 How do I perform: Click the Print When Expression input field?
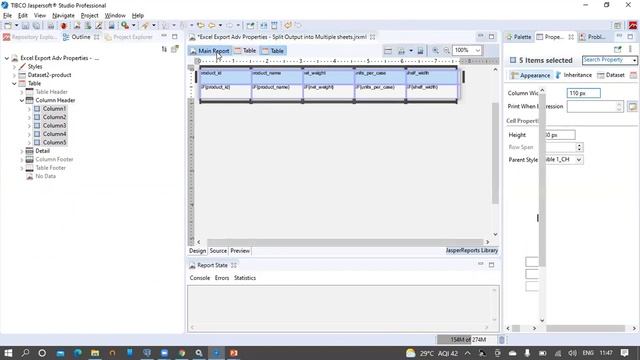coord(595,107)
